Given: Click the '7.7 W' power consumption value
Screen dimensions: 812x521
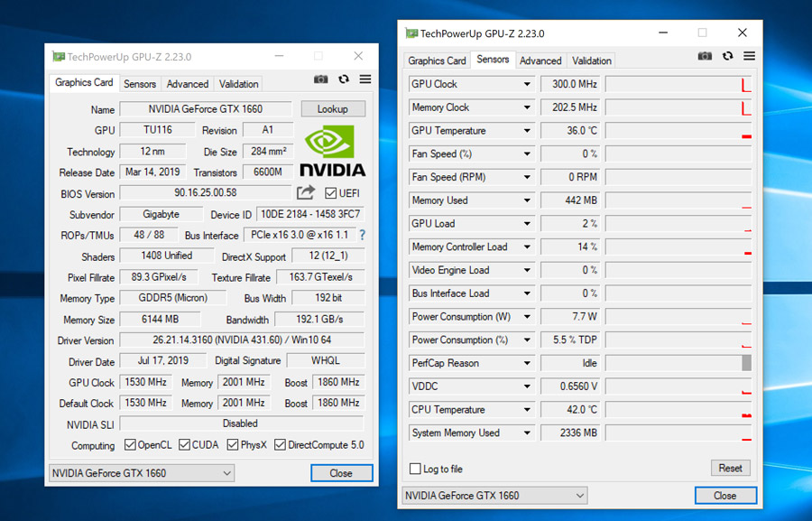Looking at the screenshot, I should point(570,317).
